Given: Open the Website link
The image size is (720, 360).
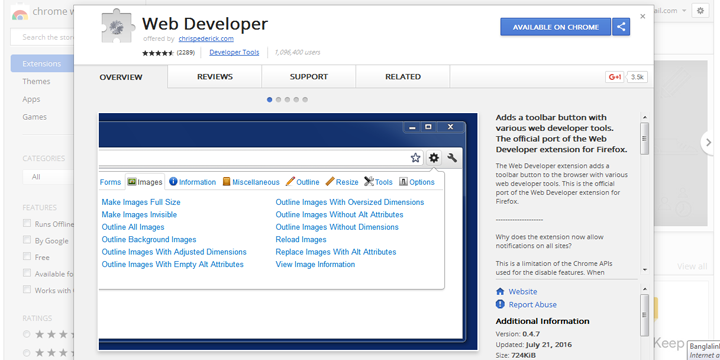Looking at the screenshot, I should point(523,292).
